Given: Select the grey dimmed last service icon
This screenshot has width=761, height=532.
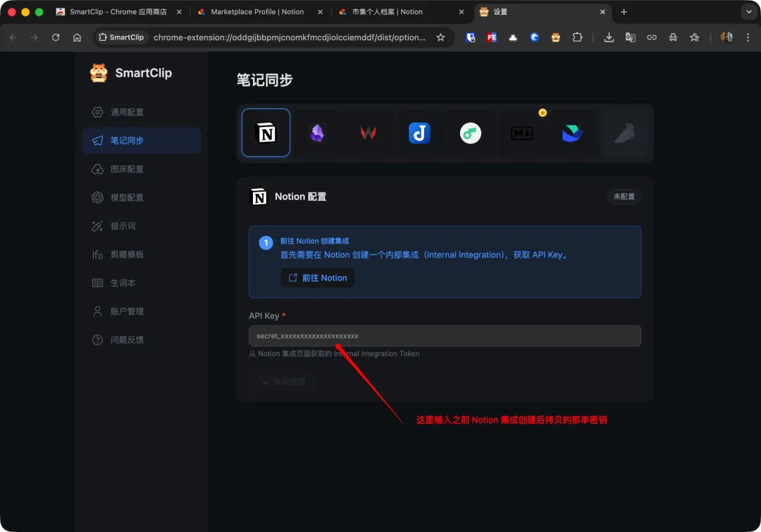Looking at the screenshot, I should pyautogui.click(x=624, y=133).
